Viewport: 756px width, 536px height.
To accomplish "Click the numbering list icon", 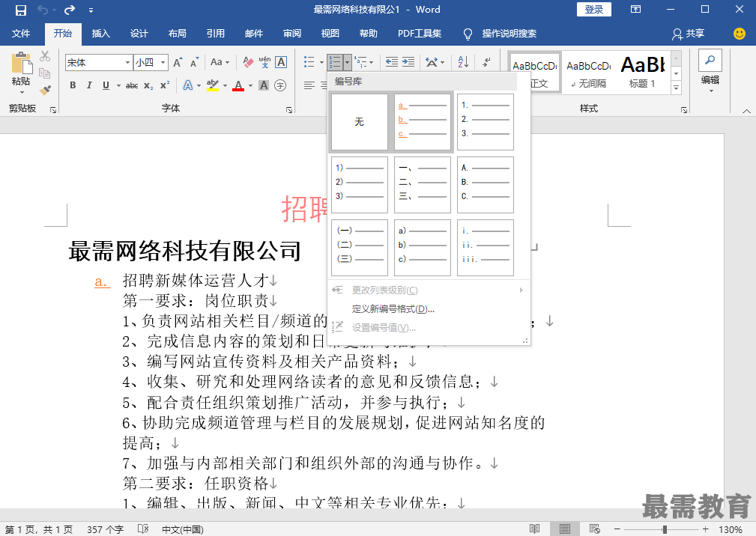I will pos(335,62).
